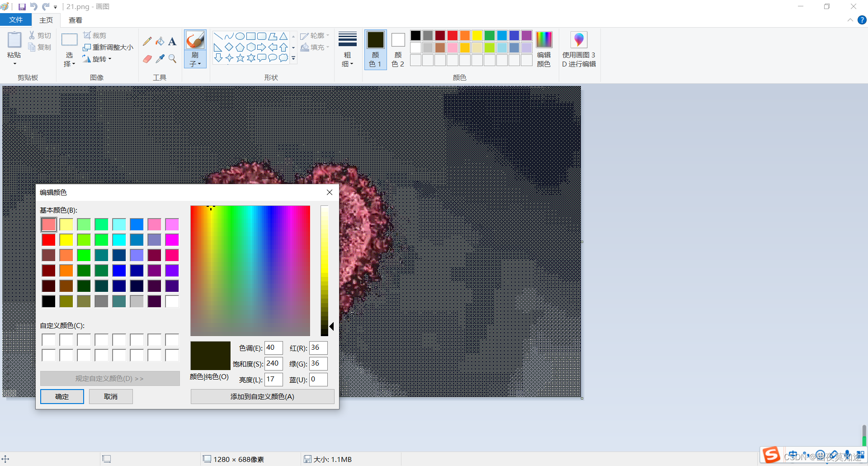Choose pure blue in basic colors grid
This screenshot has height=466, width=868.
click(x=119, y=271)
